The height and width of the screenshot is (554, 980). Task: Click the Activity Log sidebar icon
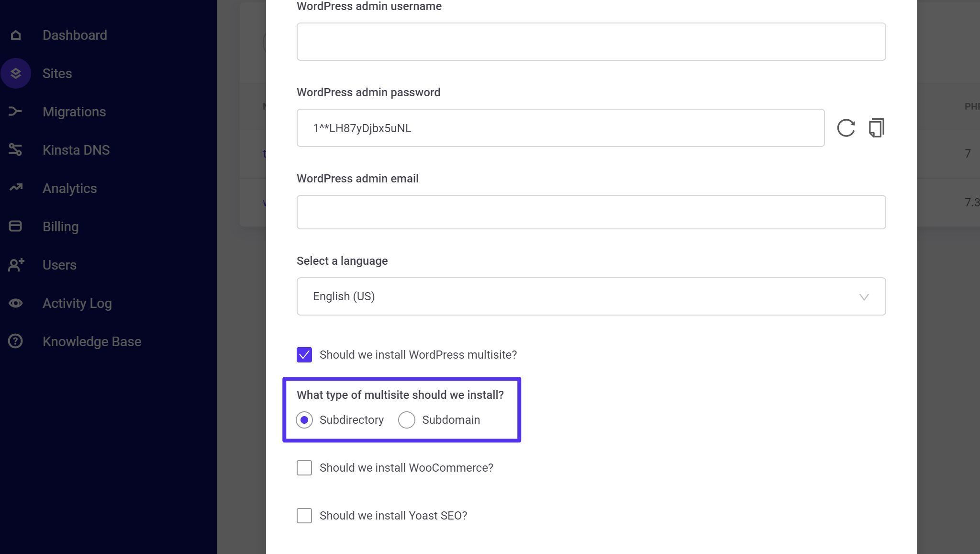click(x=16, y=302)
